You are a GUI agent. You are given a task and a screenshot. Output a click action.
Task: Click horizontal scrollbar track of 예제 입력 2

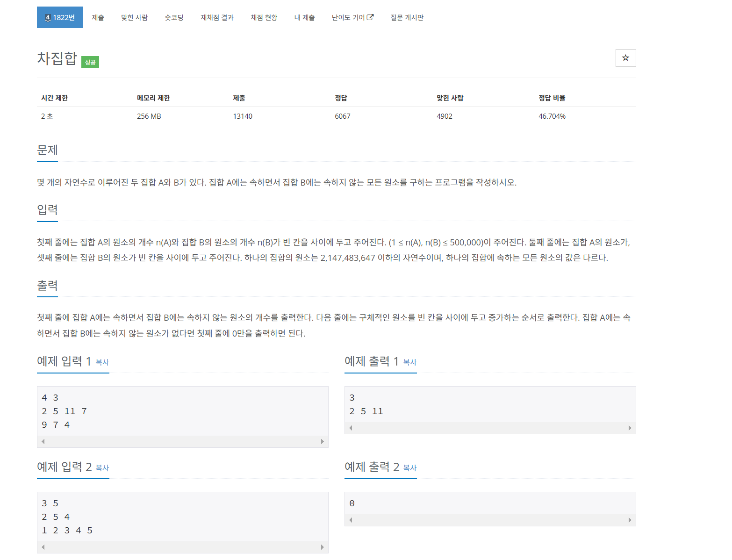(x=183, y=547)
